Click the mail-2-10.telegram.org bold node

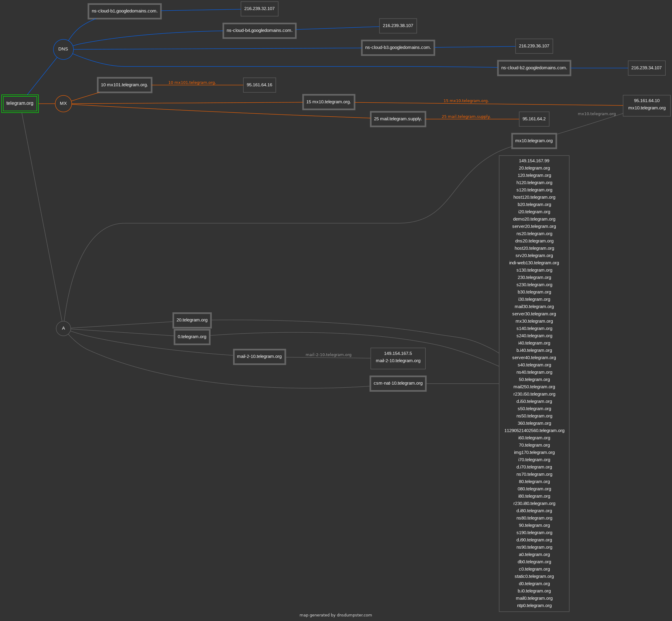point(259,357)
